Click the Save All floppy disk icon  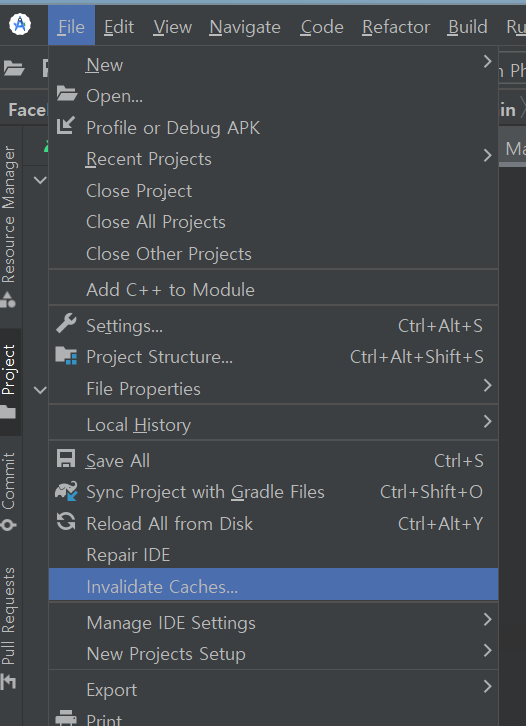pos(66,459)
